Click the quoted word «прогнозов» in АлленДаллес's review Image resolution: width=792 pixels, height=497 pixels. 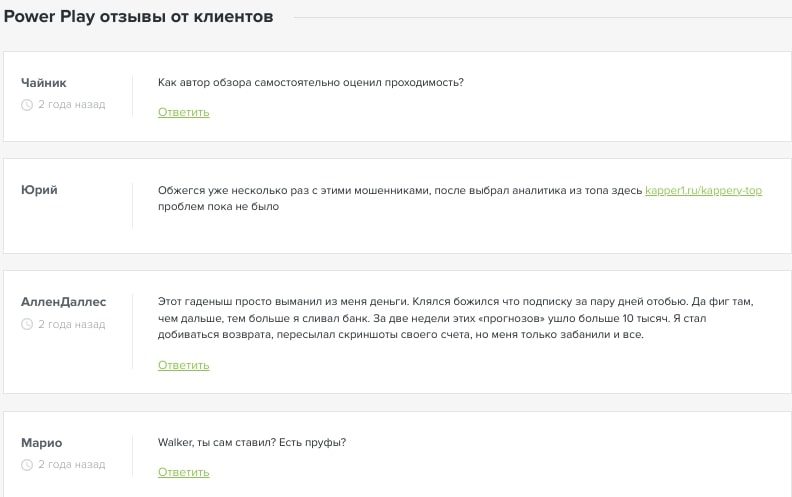coord(471,318)
